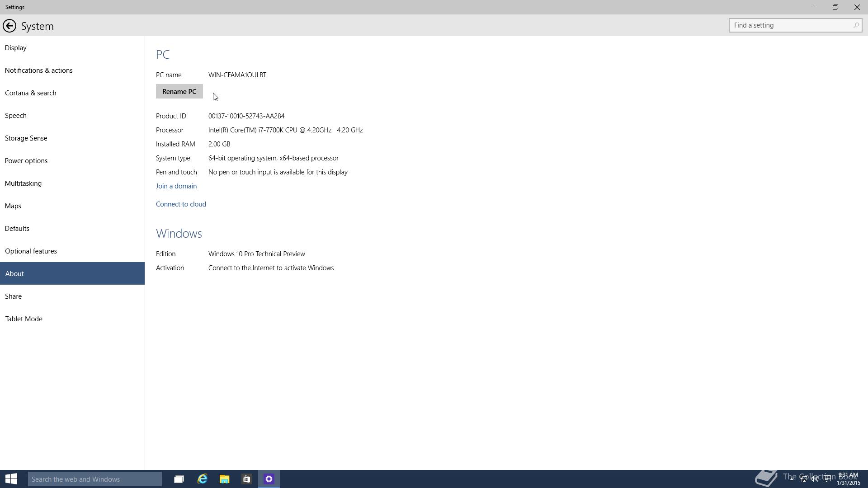Go back using the System back arrow
Image resolution: width=868 pixels, height=488 pixels.
pos(9,26)
